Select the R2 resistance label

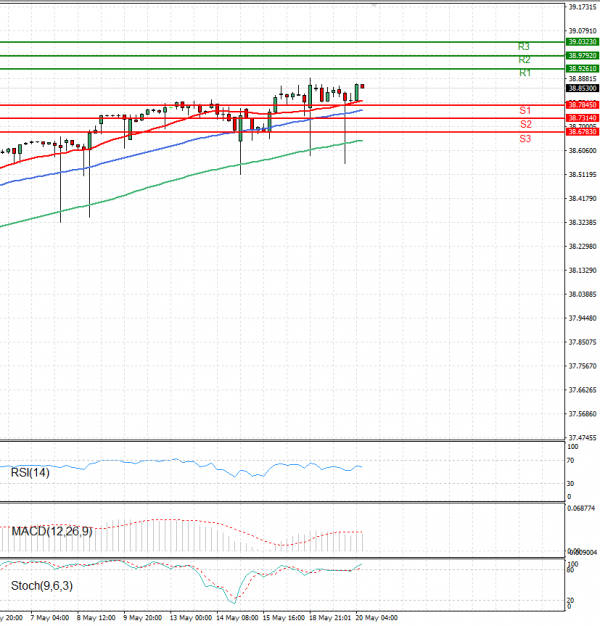tap(524, 60)
